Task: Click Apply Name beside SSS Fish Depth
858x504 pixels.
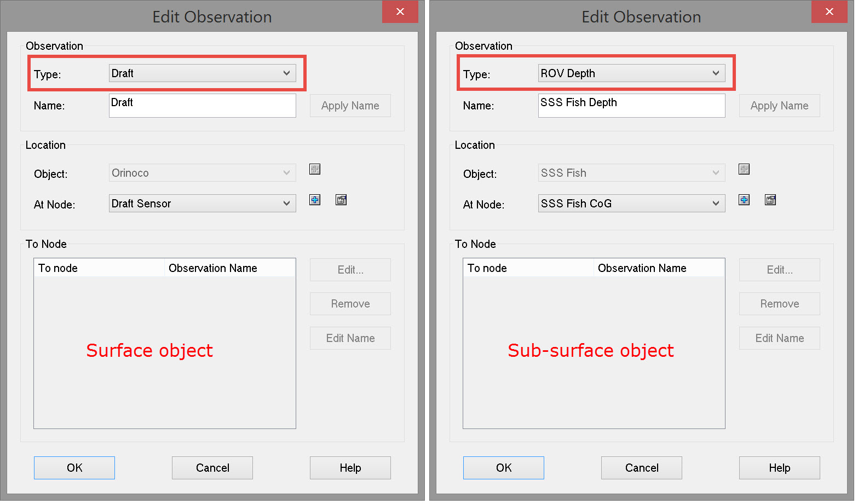Action: click(779, 106)
